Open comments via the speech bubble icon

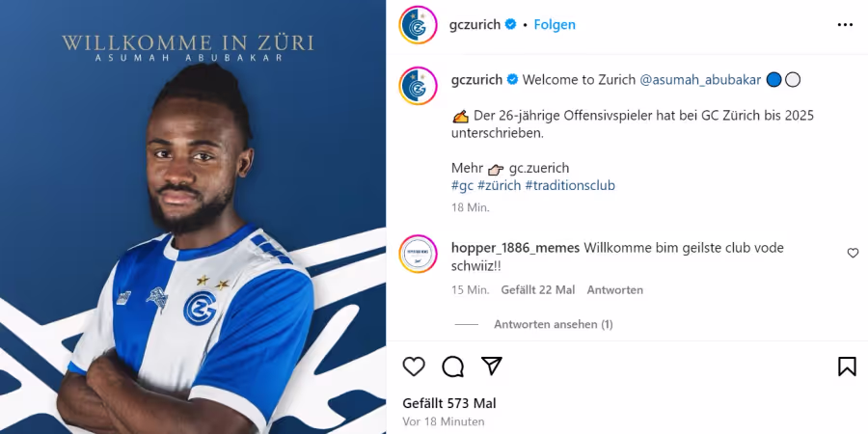coord(453,366)
